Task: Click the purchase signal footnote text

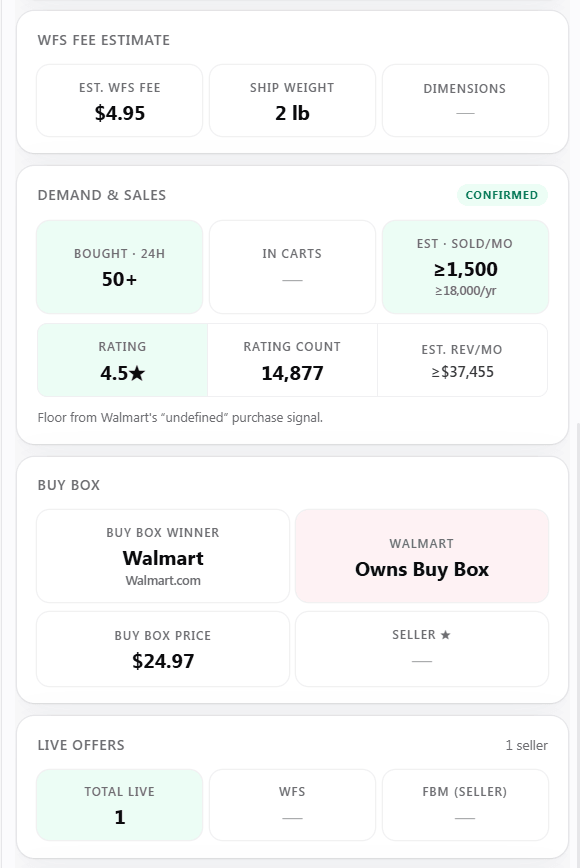Action: 180,417
